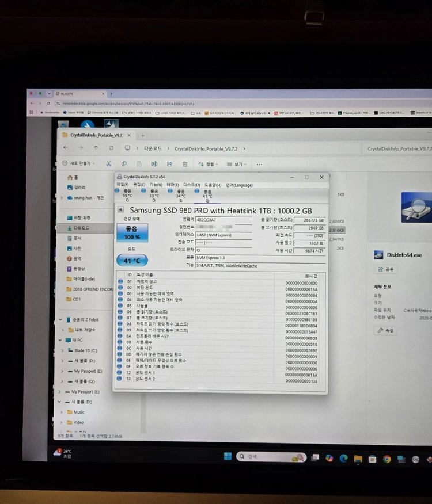Select the C: drive 59 °C status icon
The image size is (432, 504).
117,190
